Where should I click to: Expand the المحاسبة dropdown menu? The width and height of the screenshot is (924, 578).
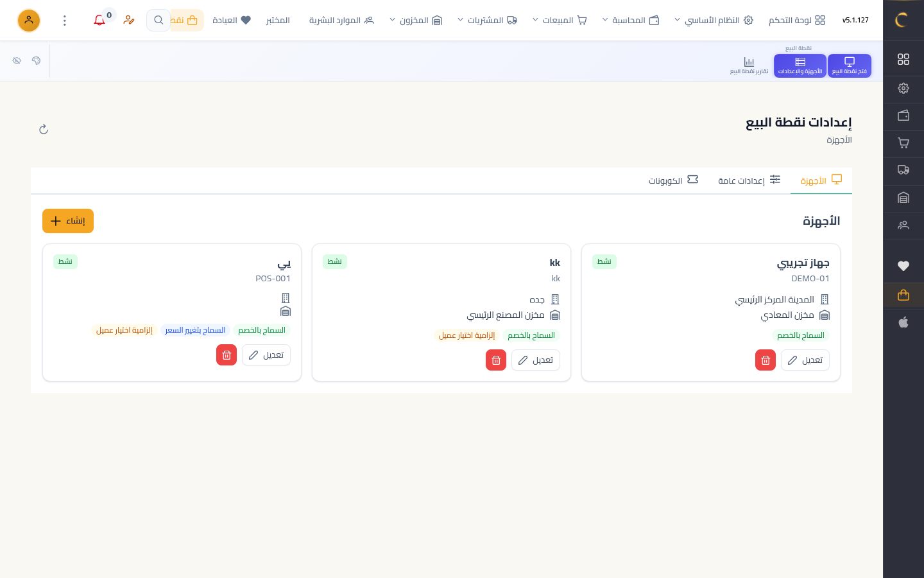631,21
